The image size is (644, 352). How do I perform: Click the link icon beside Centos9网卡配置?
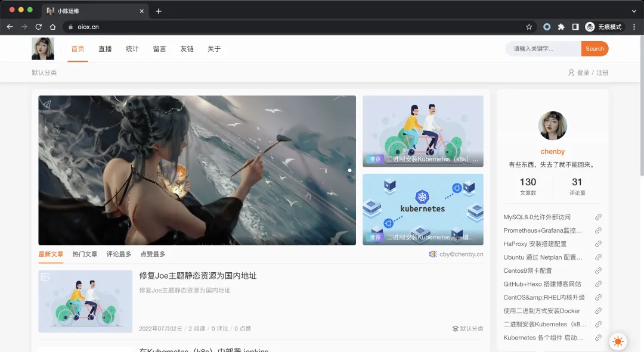pyautogui.click(x=599, y=271)
